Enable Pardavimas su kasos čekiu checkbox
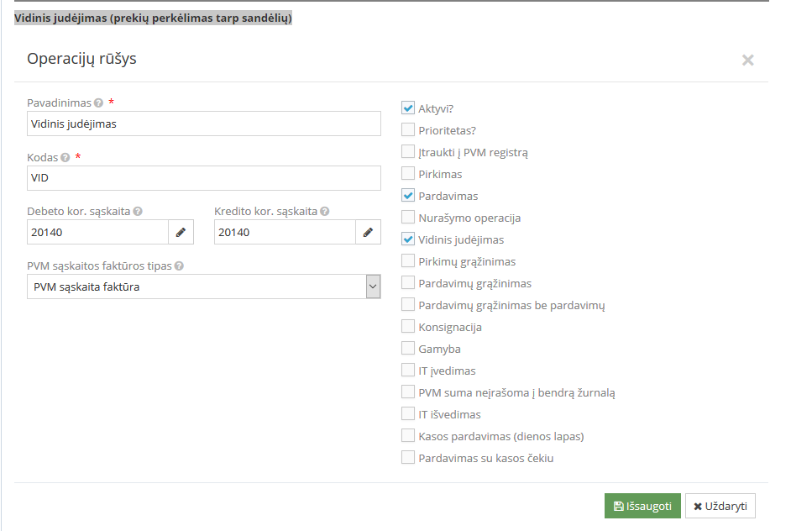The image size is (812, 531). coord(408,458)
